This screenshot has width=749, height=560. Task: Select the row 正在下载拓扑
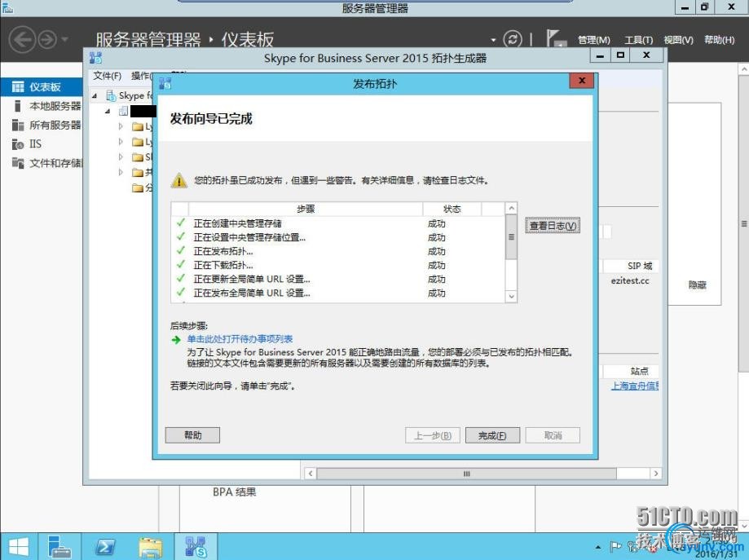click(x=337, y=265)
